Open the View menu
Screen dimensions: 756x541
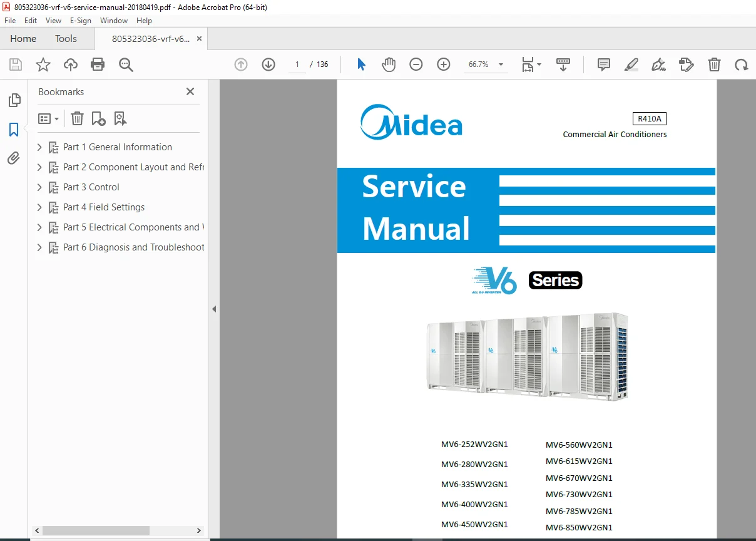pyautogui.click(x=54, y=21)
